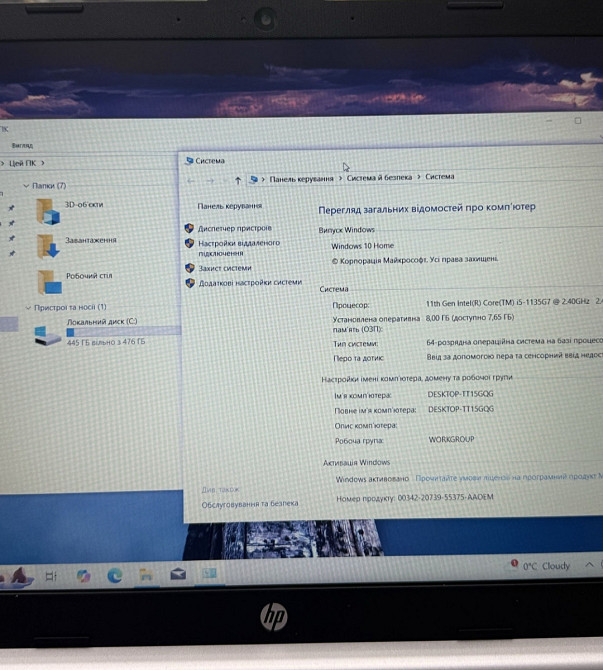Click shield icon beside Настройки віддаленого підключення
The image size is (603, 670).
pos(190,244)
